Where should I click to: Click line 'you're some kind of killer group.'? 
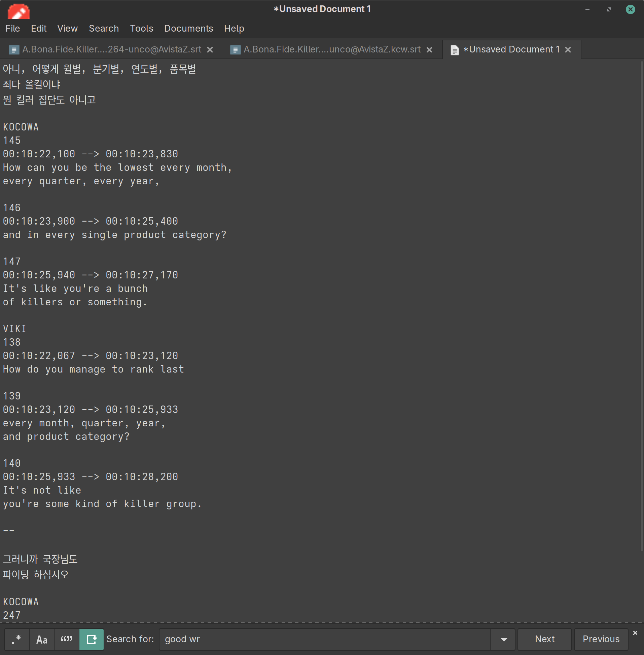pyautogui.click(x=102, y=504)
